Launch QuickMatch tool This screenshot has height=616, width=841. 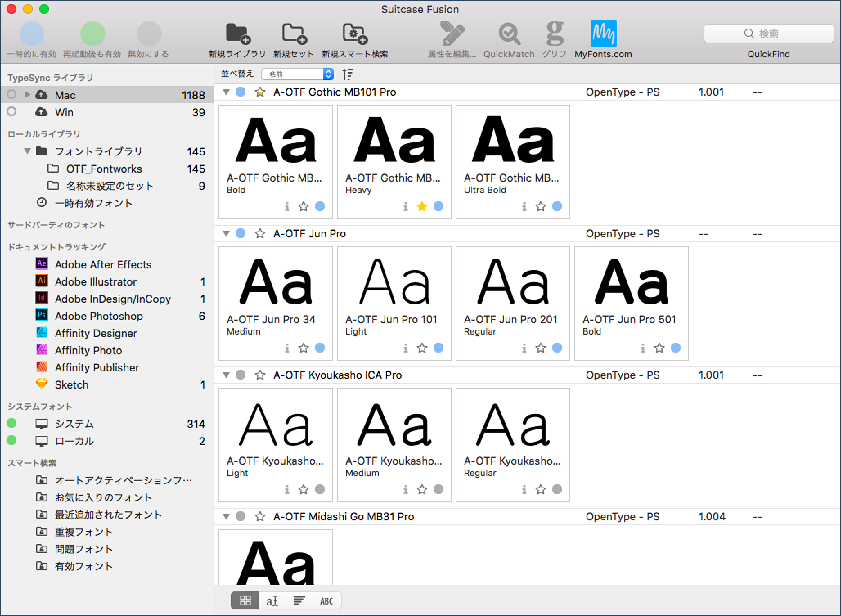(x=509, y=34)
